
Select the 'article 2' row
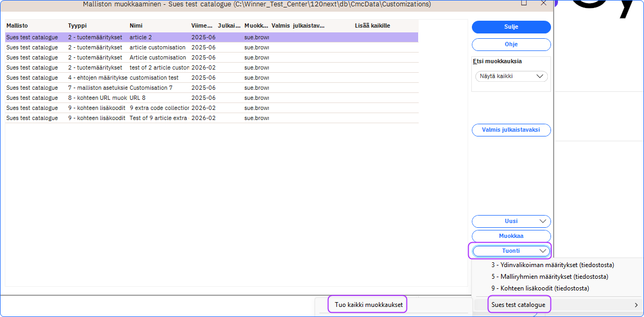point(141,38)
